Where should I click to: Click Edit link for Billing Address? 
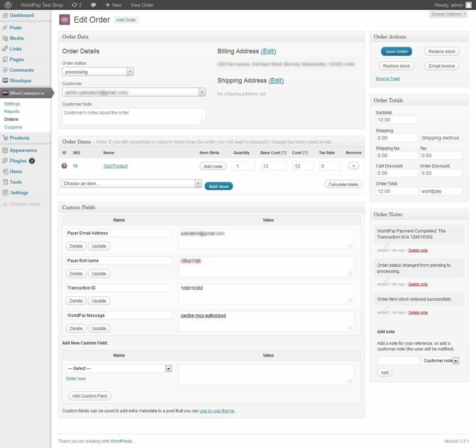point(268,51)
